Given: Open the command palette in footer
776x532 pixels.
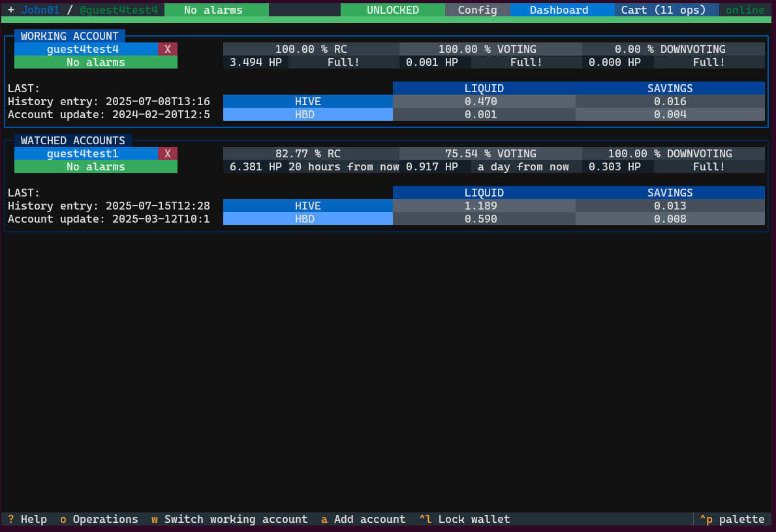Looking at the screenshot, I should click(x=732, y=519).
